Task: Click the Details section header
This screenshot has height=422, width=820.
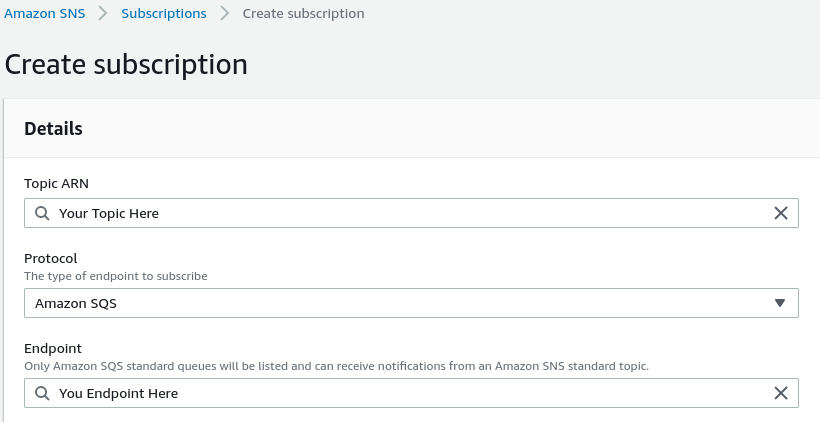Action: [x=53, y=128]
